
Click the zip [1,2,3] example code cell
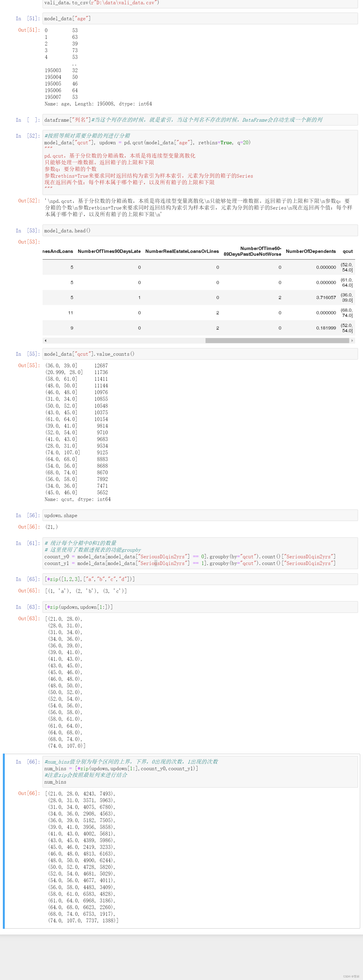click(200, 579)
